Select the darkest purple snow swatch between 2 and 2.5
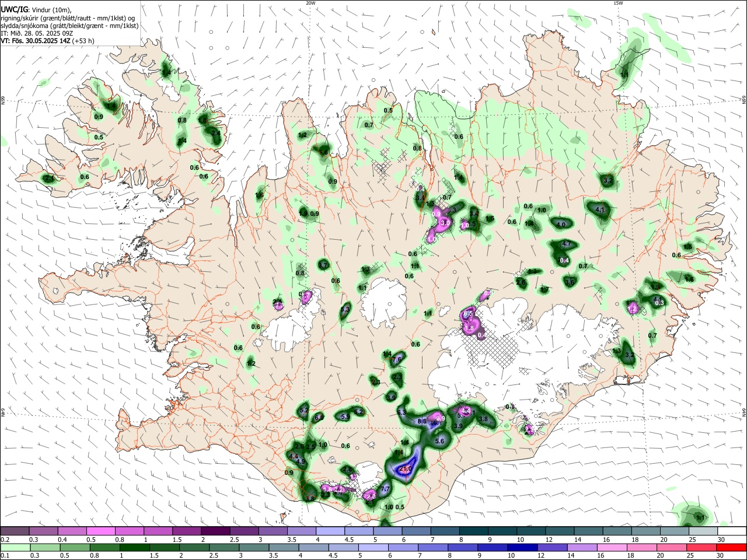This screenshot has height=560, width=747. click(215, 531)
